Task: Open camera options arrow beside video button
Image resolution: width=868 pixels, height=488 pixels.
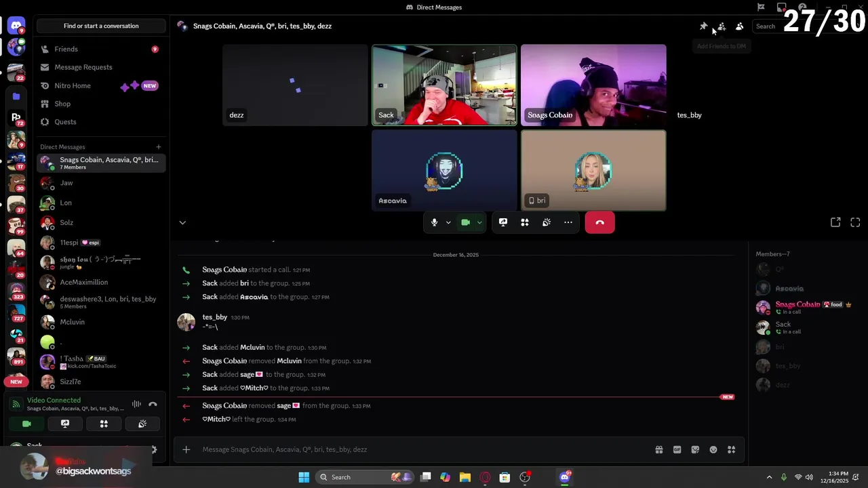Action: 479,222
